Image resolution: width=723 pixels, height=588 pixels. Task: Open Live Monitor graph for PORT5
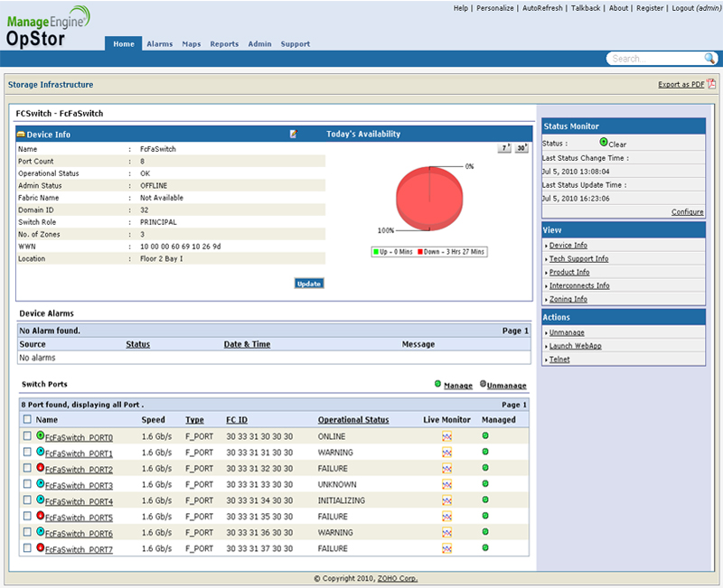446,517
